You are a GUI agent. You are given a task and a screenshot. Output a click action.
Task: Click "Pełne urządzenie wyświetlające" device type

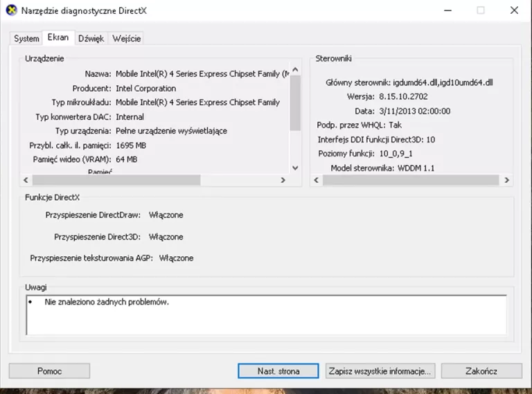click(x=171, y=131)
